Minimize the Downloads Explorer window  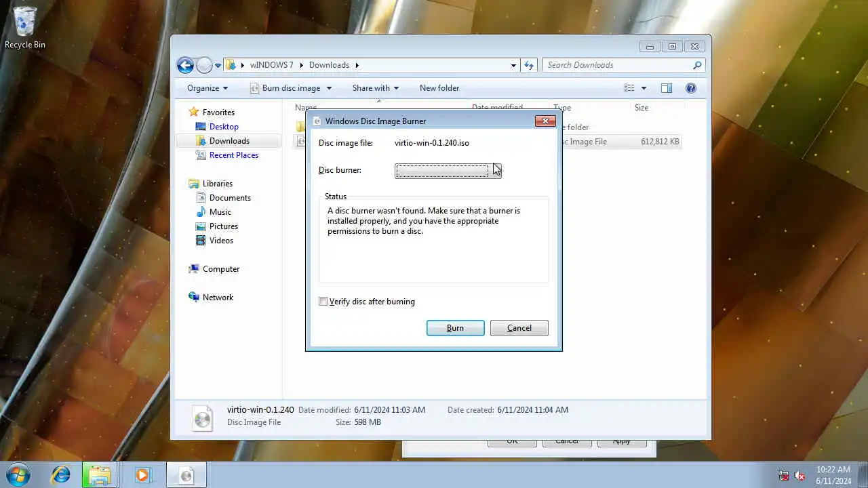[x=650, y=47]
